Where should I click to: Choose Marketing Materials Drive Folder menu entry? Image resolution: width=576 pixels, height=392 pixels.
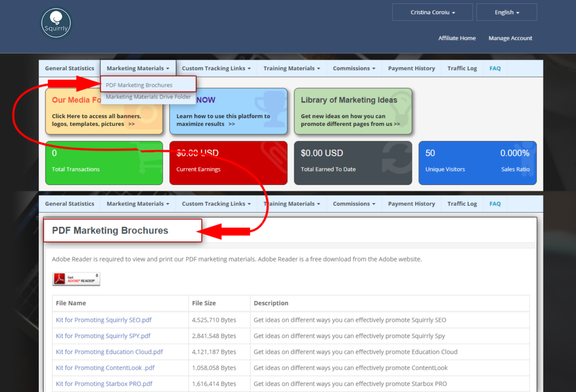[x=148, y=97]
